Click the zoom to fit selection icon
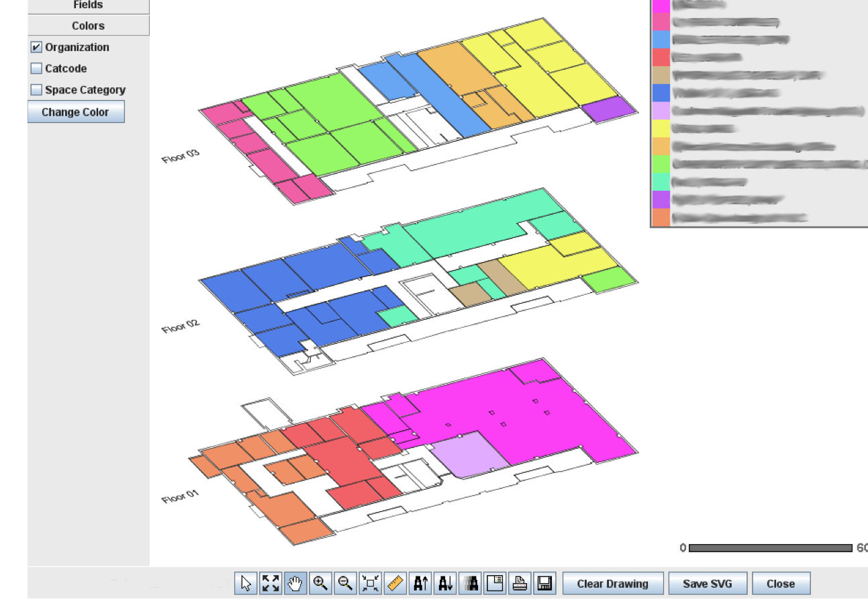The image size is (868, 606). point(370,583)
